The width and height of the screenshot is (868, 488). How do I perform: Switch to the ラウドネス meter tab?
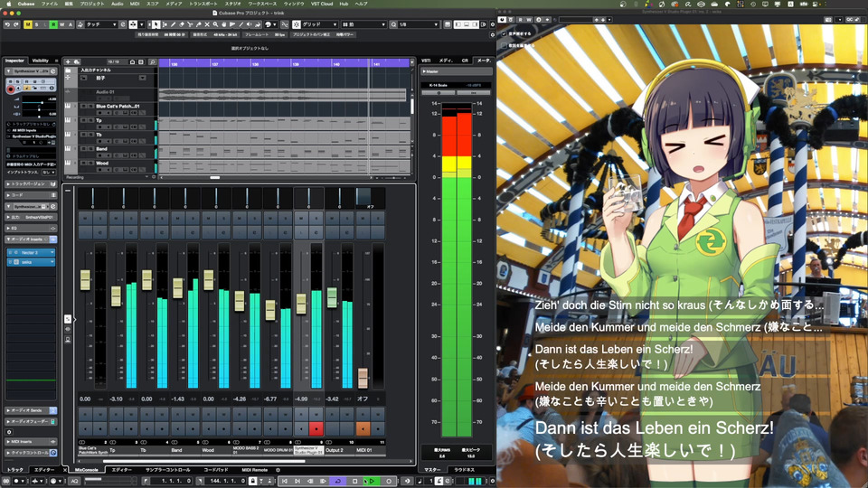pos(465,470)
